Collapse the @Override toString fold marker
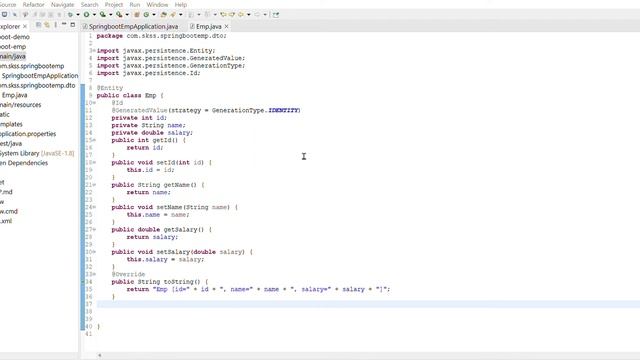Screen dimensions: 640x360 click(x=94, y=274)
